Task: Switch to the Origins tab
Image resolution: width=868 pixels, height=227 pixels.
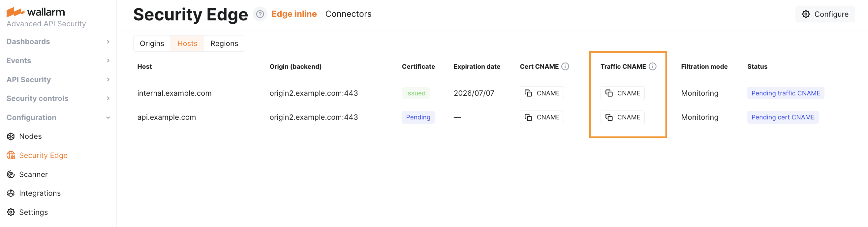Action: pyautogui.click(x=152, y=44)
